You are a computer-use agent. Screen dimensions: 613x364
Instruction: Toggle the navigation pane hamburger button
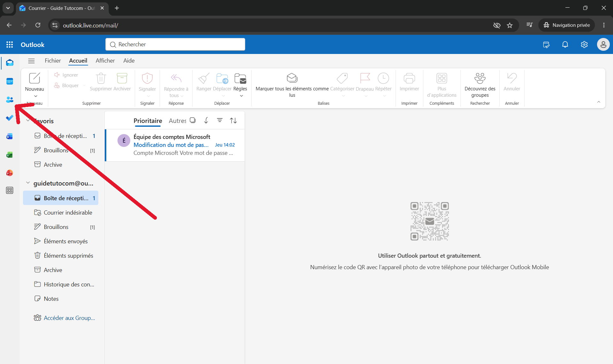click(x=31, y=61)
